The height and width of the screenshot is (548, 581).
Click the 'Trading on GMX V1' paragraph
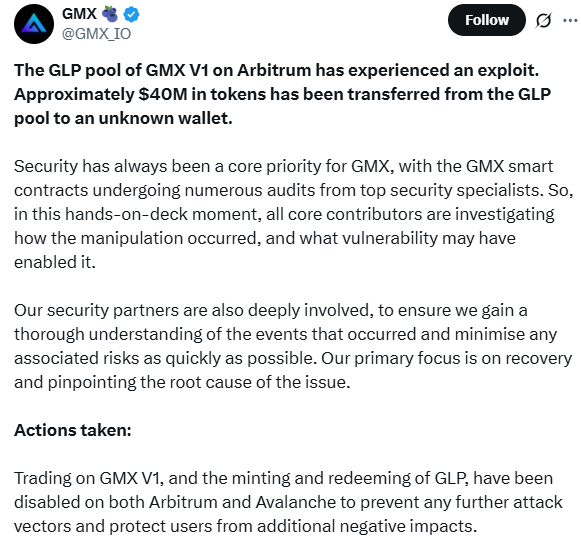[x=288, y=502]
